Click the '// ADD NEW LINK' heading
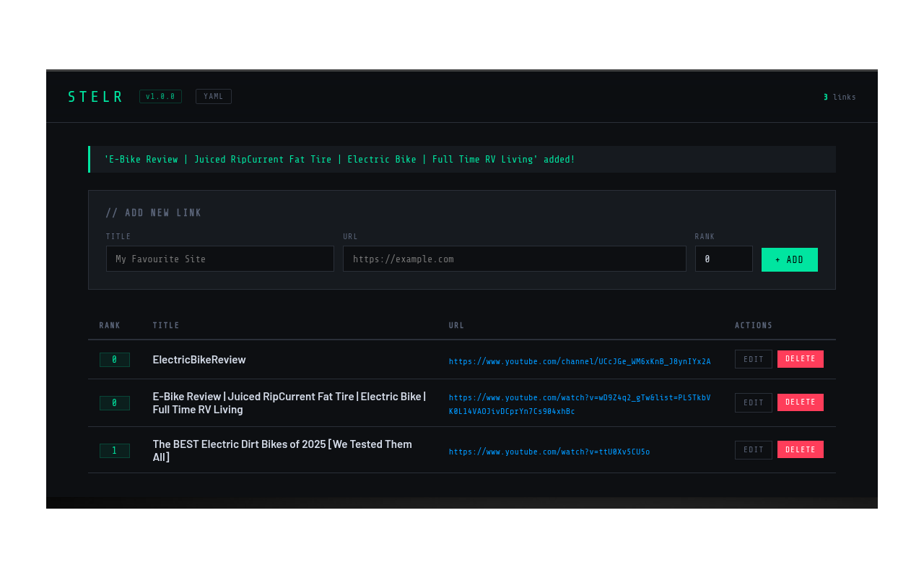This screenshot has height=578, width=924. pos(154,213)
